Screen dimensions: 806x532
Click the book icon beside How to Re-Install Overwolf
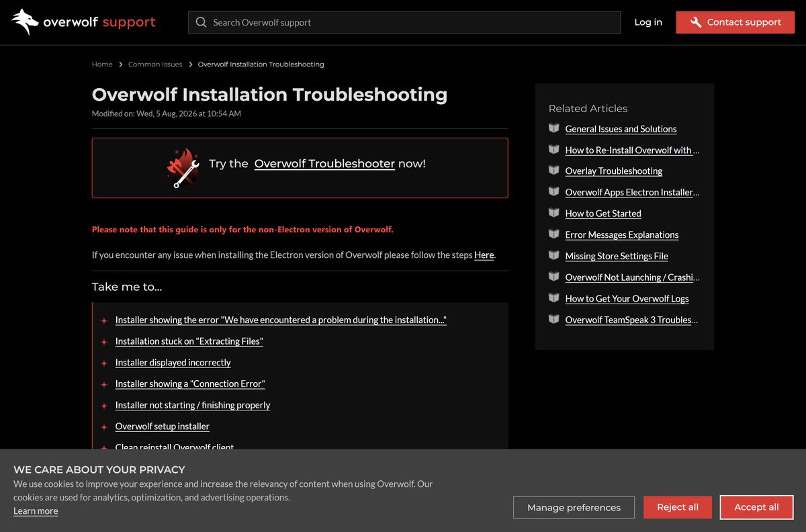point(553,149)
